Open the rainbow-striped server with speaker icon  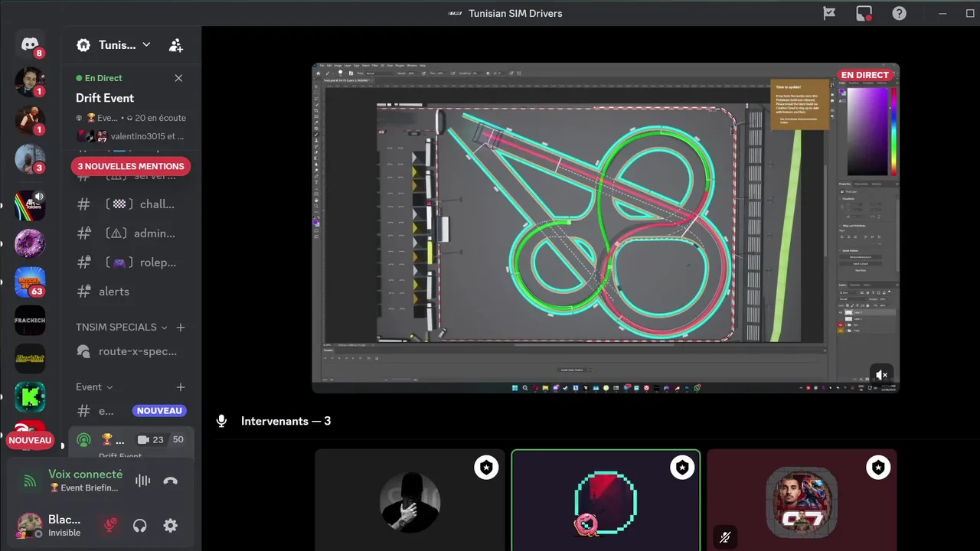point(30,205)
